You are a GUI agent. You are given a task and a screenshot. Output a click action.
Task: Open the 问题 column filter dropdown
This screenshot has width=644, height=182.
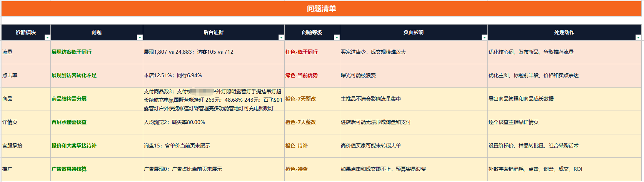pos(140,38)
